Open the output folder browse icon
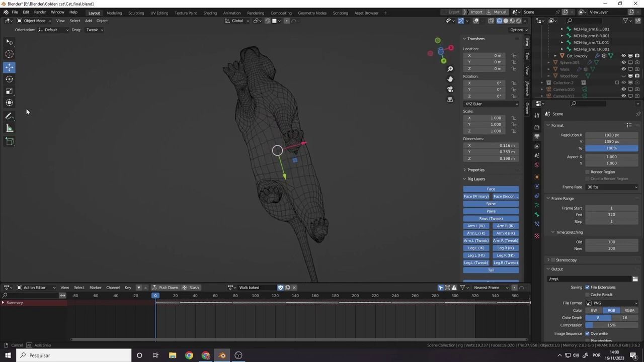Screen dimensions: 644x362 click(635, 279)
